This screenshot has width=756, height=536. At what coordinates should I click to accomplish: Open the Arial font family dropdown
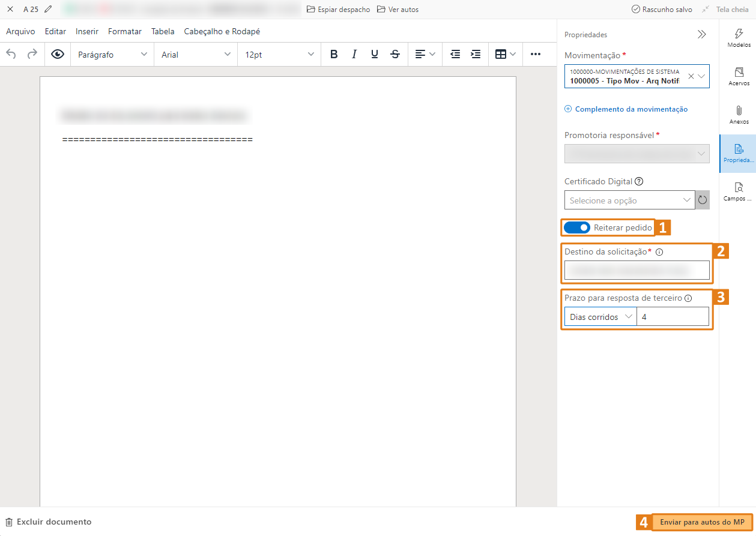click(x=196, y=54)
